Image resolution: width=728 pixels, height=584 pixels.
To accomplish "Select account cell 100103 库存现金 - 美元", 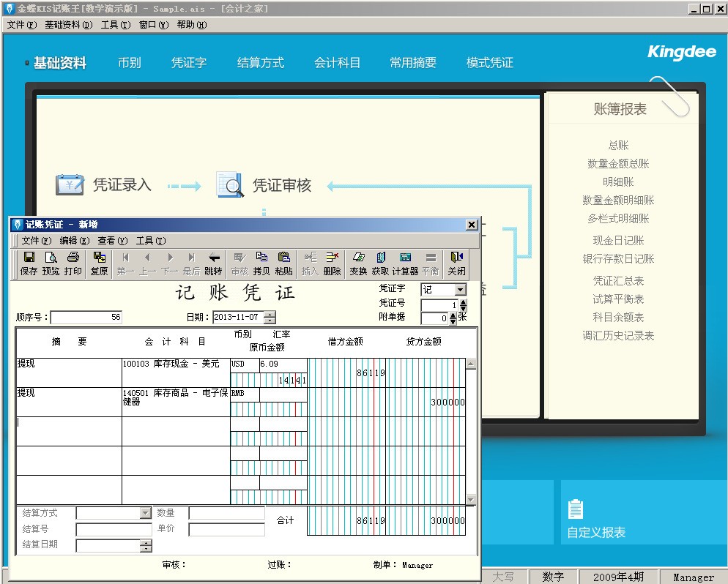I will point(176,373).
